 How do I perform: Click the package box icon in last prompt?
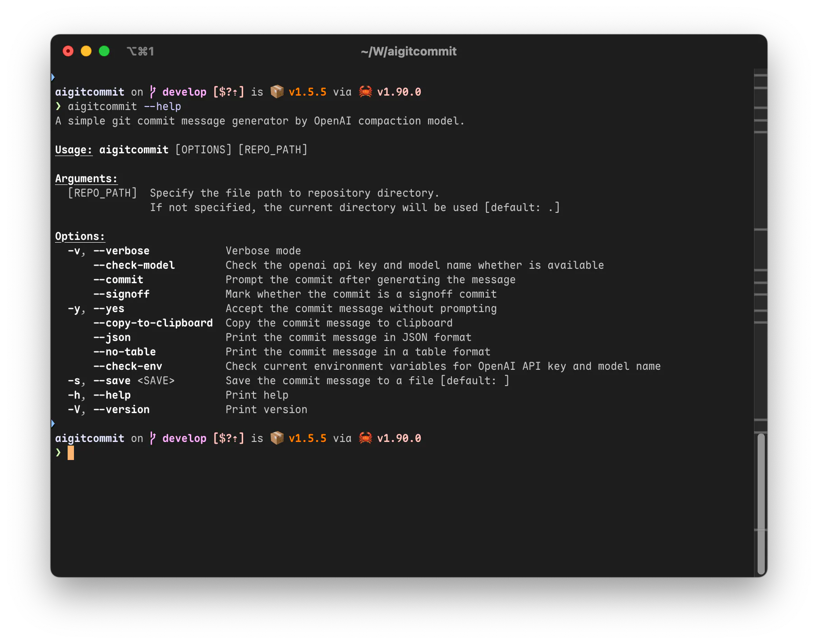(x=277, y=438)
